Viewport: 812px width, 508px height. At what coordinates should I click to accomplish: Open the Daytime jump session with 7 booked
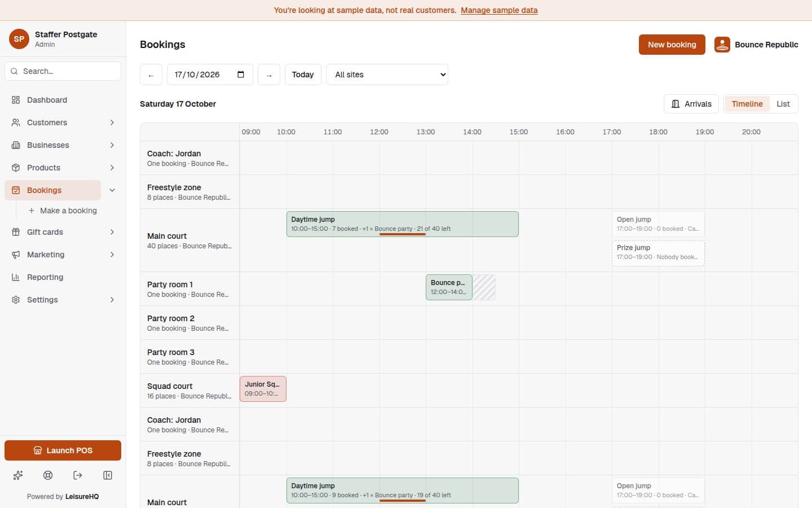[x=403, y=224]
